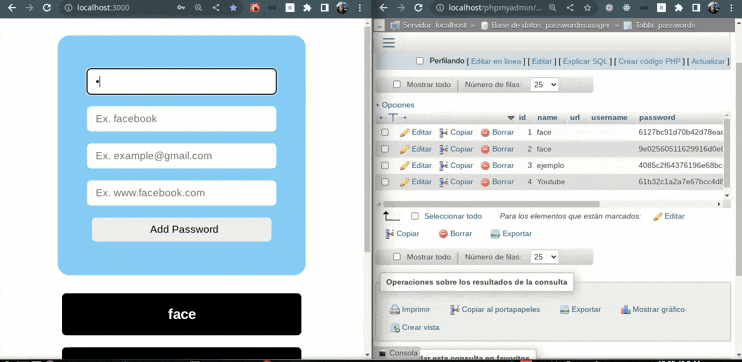Image resolution: width=742 pixels, height=362 pixels.
Task: Click the Add Password button
Action: point(182,230)
